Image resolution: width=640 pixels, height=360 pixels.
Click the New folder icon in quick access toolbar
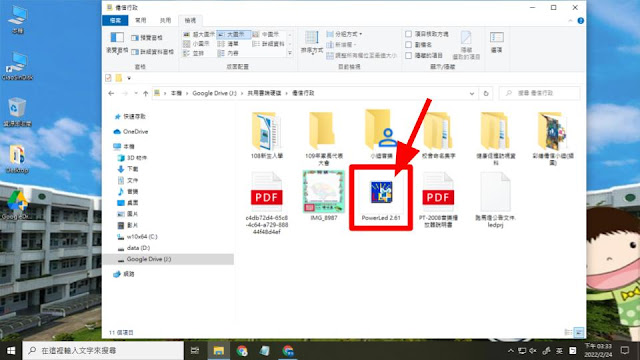click(x=119, y=78)
